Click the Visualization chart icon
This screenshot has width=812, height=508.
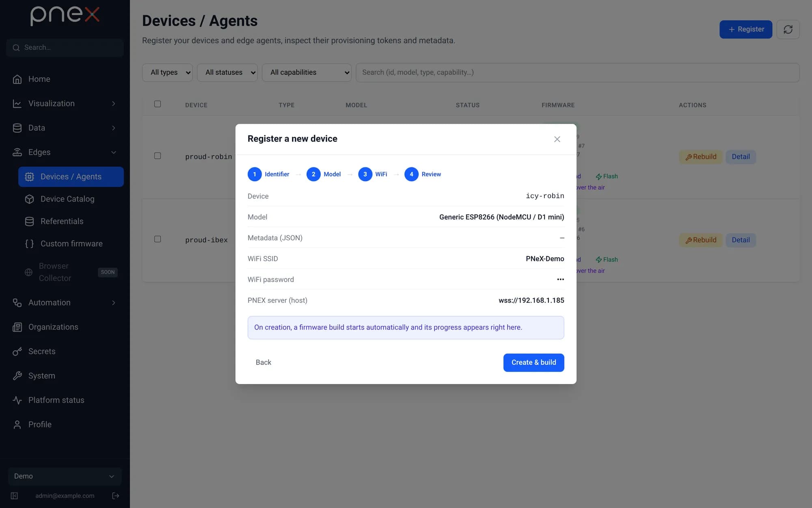pos(17,104)
